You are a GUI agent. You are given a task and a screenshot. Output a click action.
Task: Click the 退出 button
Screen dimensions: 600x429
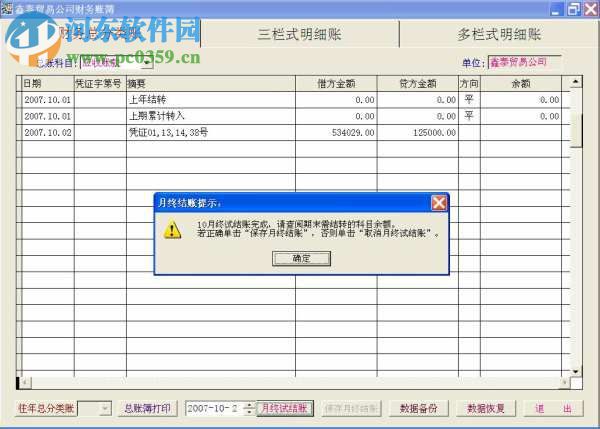click(553, 408)
